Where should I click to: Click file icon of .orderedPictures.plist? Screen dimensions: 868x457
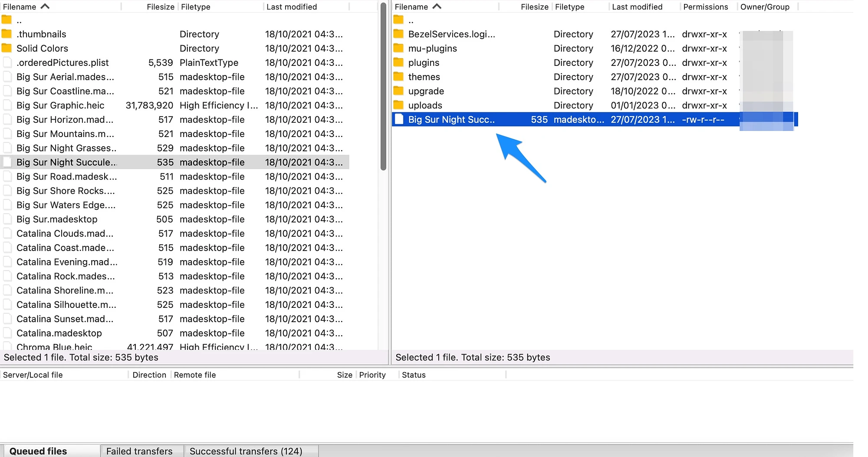pos(7,62)
